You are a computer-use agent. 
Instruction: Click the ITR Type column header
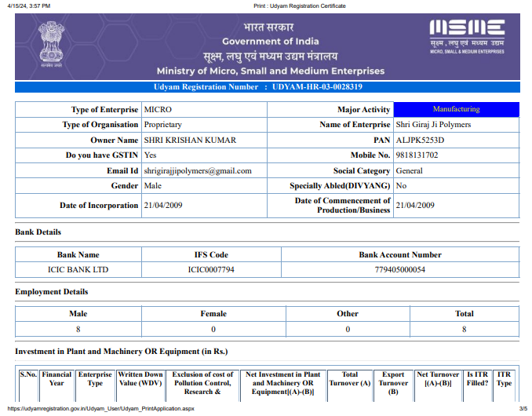click(x=504, y=378)
